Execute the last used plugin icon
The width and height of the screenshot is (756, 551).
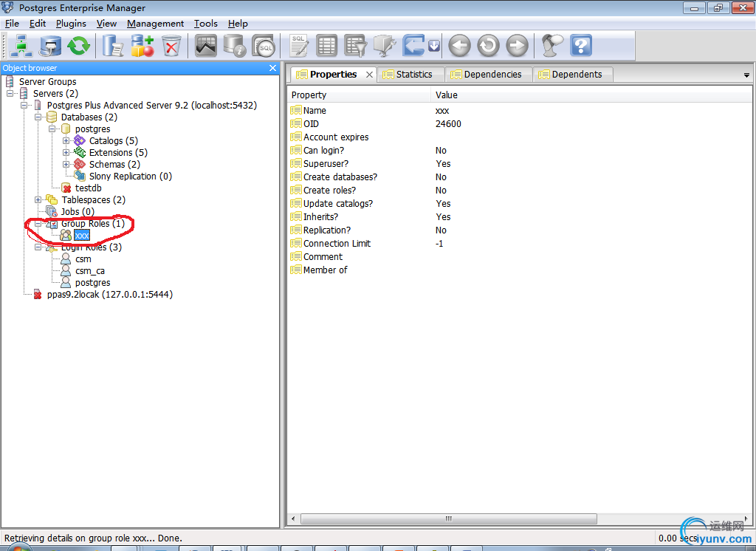[x=414, y=46]
